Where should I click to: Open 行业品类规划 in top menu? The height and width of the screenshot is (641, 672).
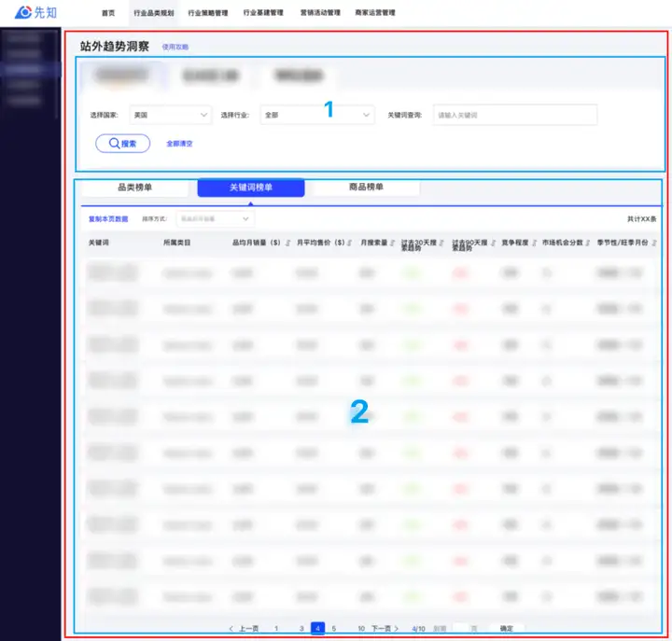click(x=154, y=13)
